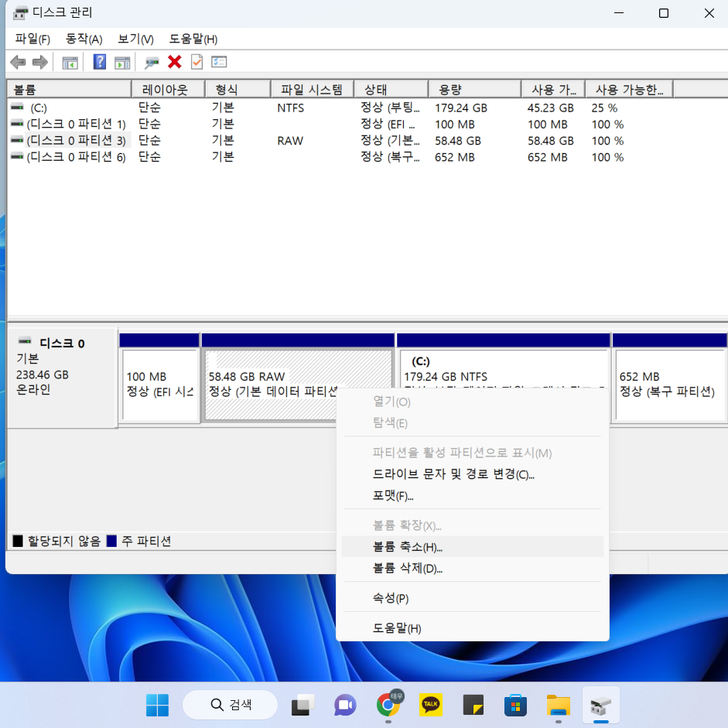
Task: Open Chrome from the taskbar
Action: click(388, 704)
